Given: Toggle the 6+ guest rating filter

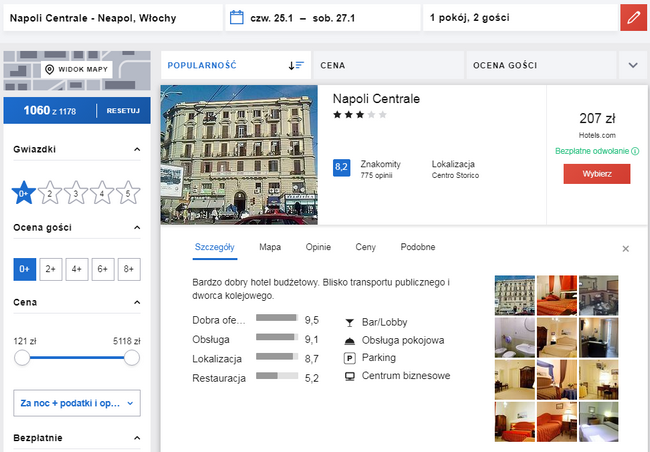Looking at the screenshot, I should pos(103,269).
